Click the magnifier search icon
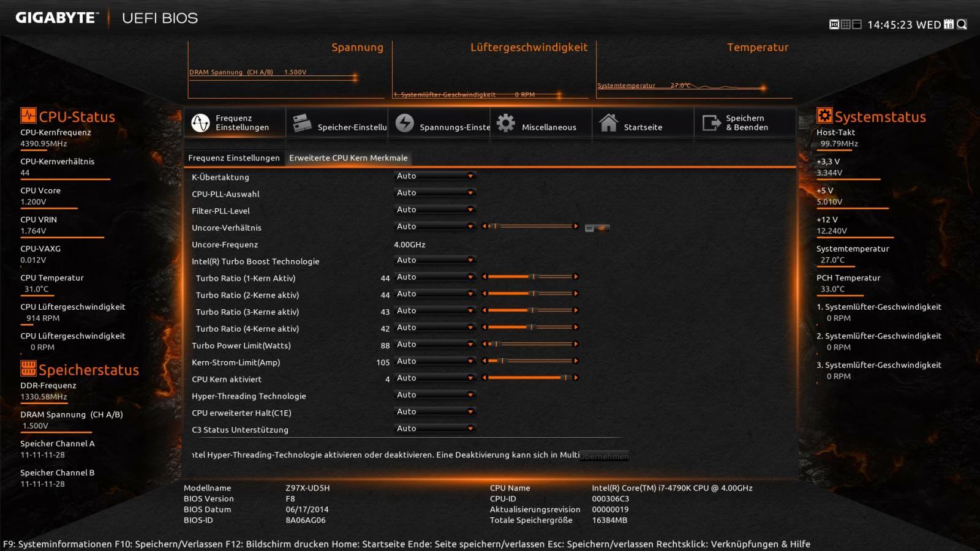This screenshot has height=551, width=980. [x=962, y=24]
